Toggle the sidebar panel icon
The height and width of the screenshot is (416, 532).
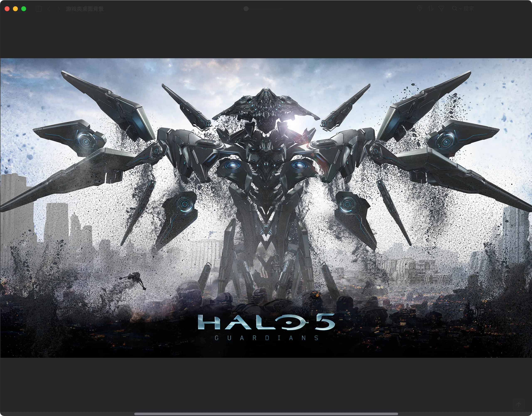[38, 9]
